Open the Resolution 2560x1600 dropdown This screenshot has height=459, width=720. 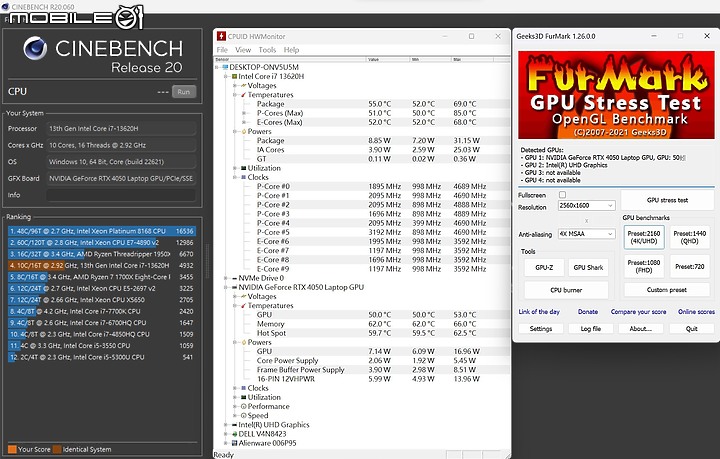(x=586, y=205)
